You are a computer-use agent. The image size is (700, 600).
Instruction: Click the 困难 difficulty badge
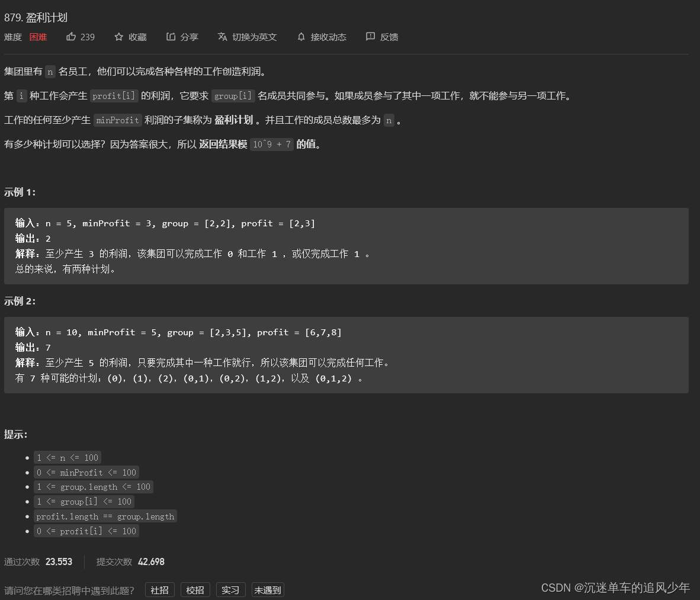[38, 37]
